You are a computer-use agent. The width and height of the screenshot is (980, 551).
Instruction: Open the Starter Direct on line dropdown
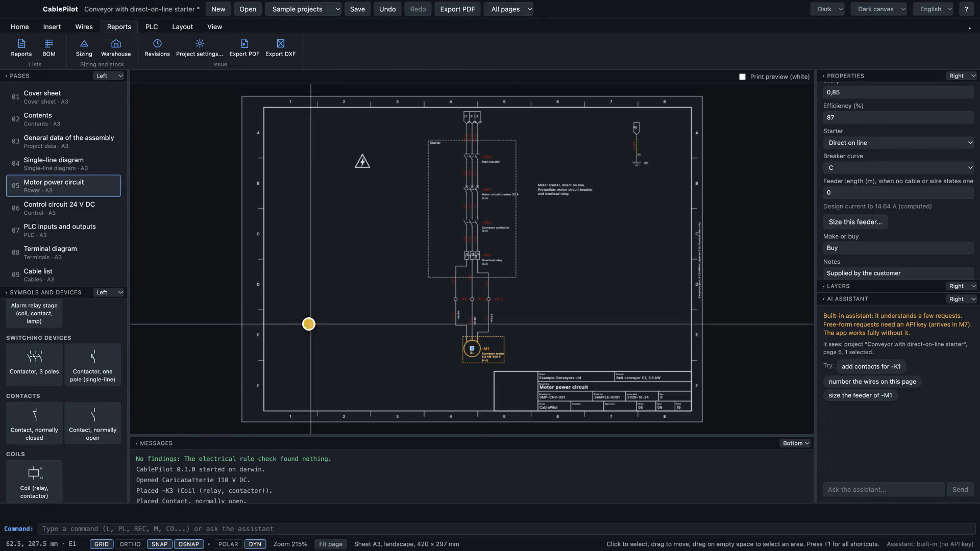pyautogui.click(x=898, y=143)
